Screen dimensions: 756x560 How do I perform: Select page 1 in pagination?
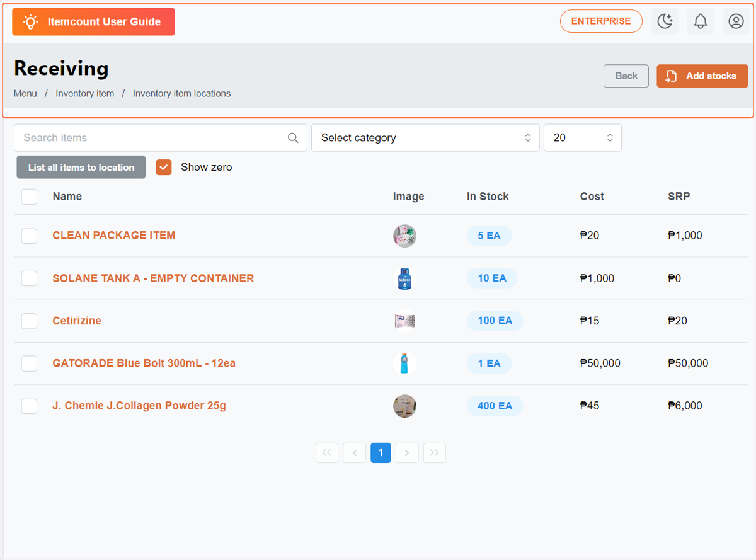[x=381, y=453]
